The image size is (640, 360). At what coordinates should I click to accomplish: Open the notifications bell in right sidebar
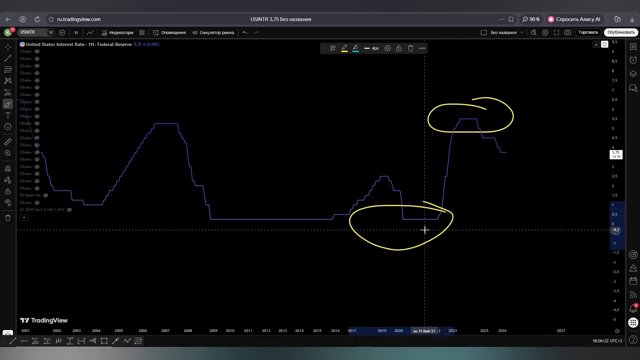tap(633, 308)
